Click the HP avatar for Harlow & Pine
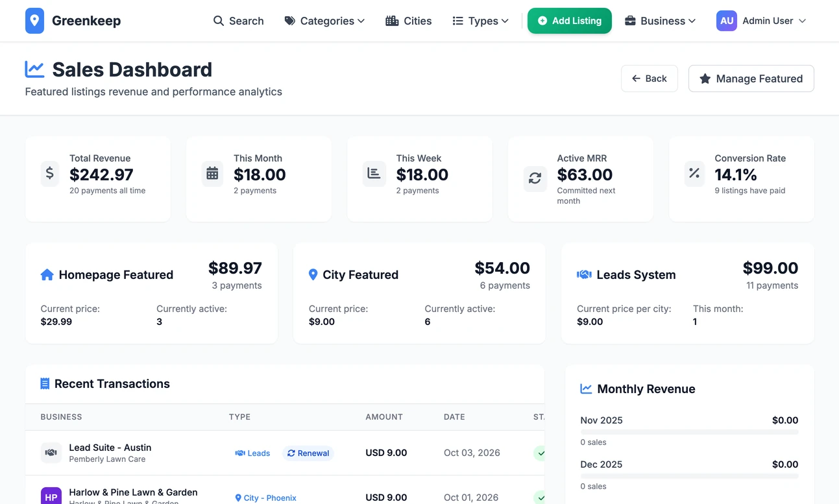Image resolution: width=839 pixels, height=504 pixels. (x=51, y=497)
